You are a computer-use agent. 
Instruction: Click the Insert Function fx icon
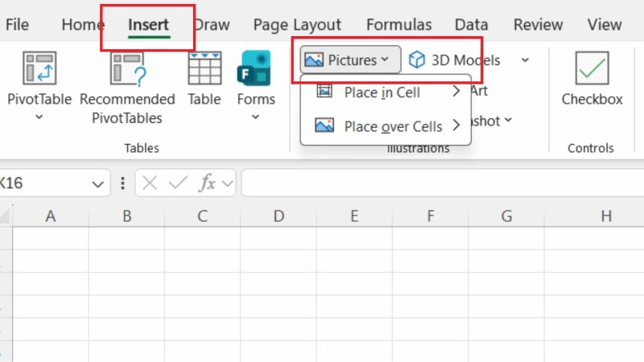click(207, 183)
